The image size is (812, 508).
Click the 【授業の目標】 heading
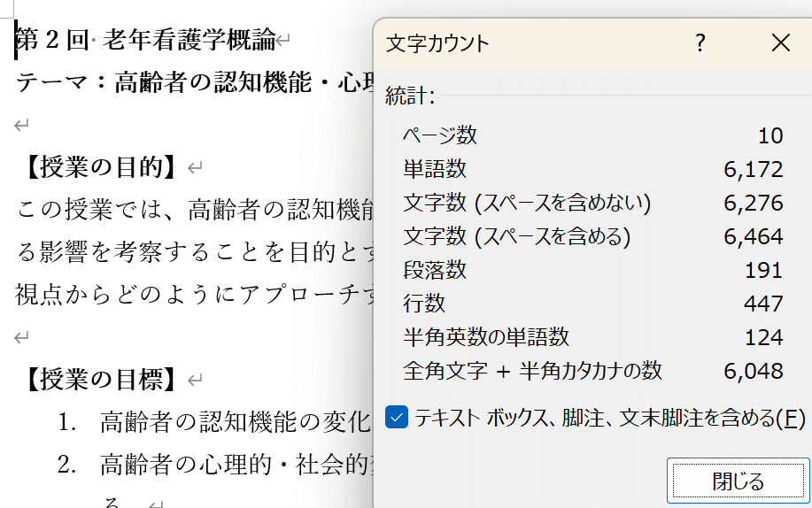(x=102, y=380)
